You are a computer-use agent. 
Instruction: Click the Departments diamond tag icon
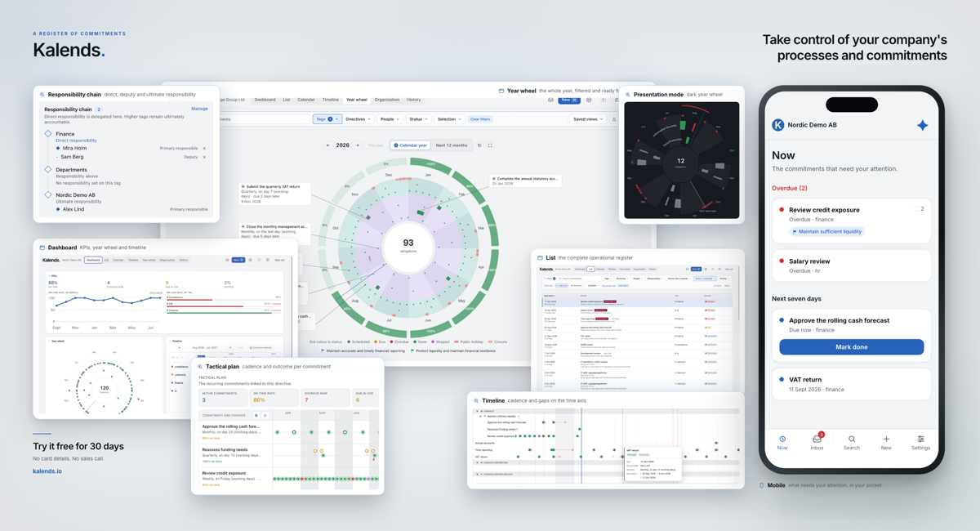tap(48, 170)
